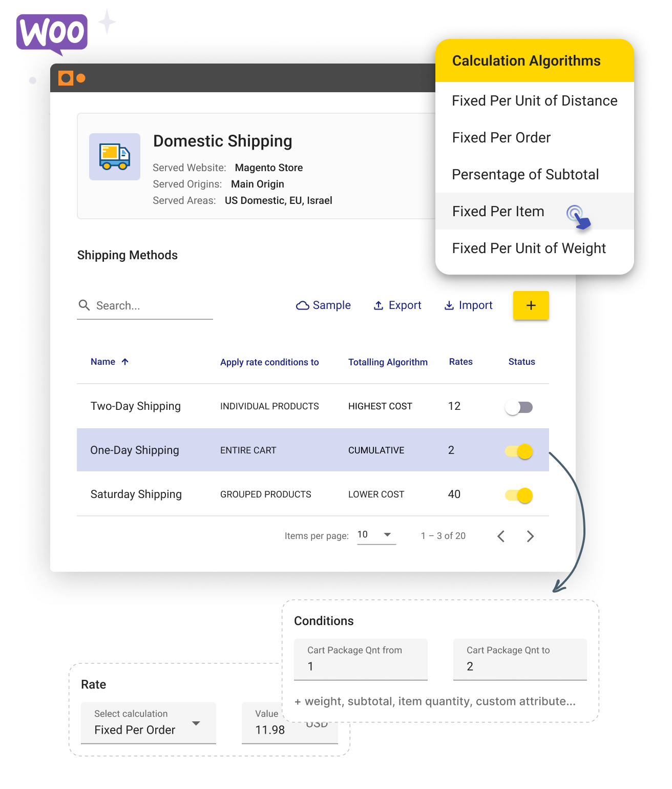The height and width of the screenshot is (789, 672).
Task: Enable Two-Day Shipping status toggle
Action: tap(519, 407)
